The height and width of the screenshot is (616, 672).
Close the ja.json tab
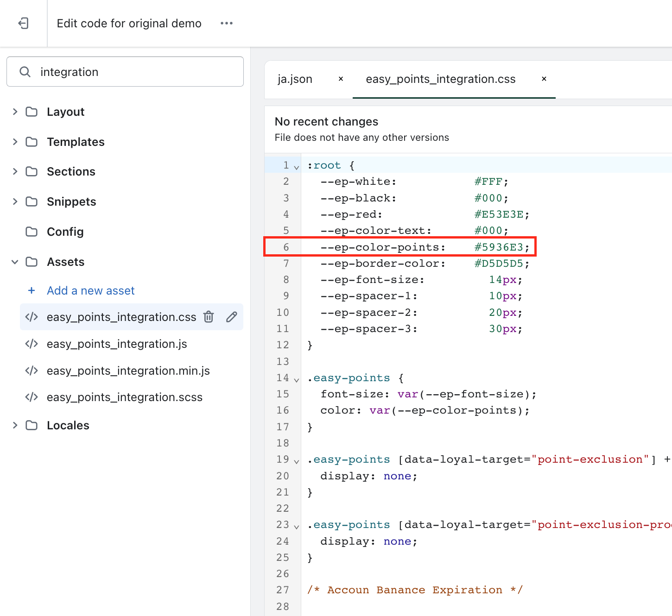(341, 79)
